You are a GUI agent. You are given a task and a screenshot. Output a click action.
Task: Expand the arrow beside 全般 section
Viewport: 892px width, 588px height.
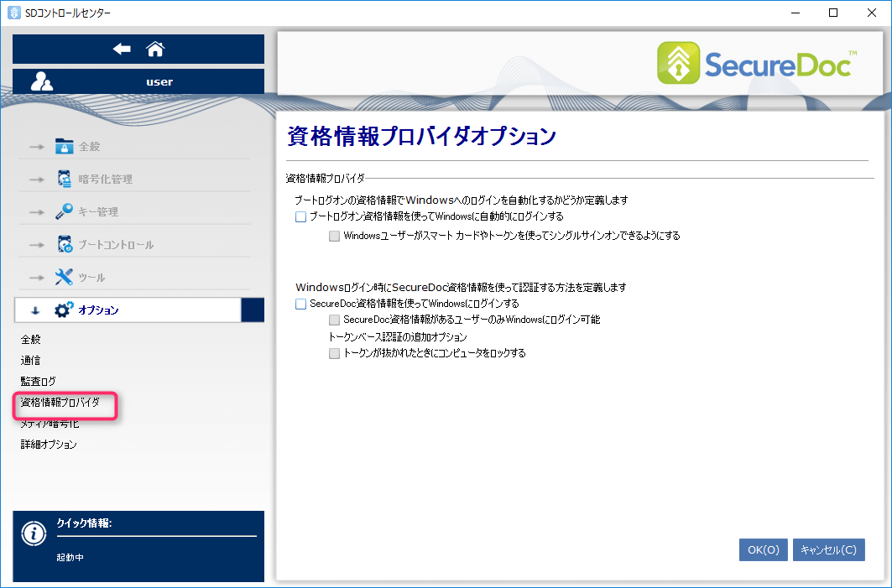point(35,147)
